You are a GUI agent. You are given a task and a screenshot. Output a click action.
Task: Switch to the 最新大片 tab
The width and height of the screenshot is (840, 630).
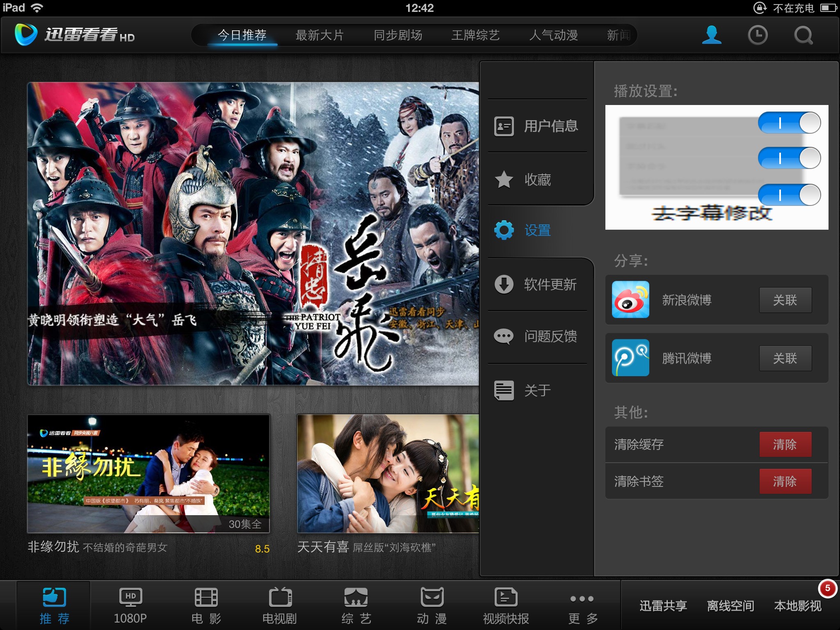(x=320, y=35)
